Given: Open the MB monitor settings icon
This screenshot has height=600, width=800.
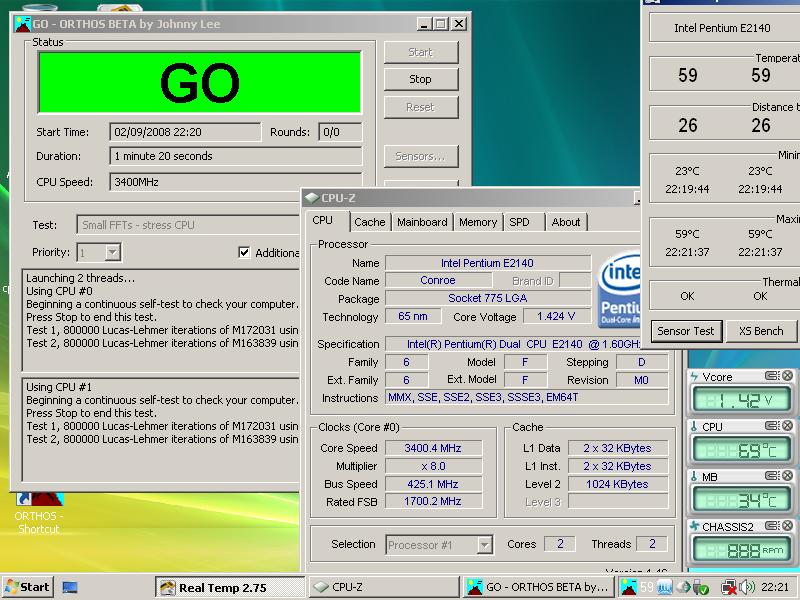Looking at the screenshot, I should pos(772,476).
